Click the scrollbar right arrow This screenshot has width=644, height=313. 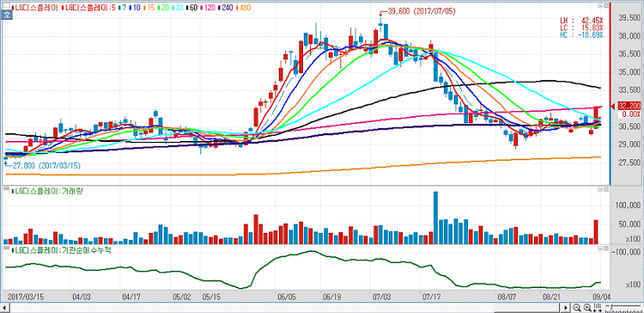[566, 308]
